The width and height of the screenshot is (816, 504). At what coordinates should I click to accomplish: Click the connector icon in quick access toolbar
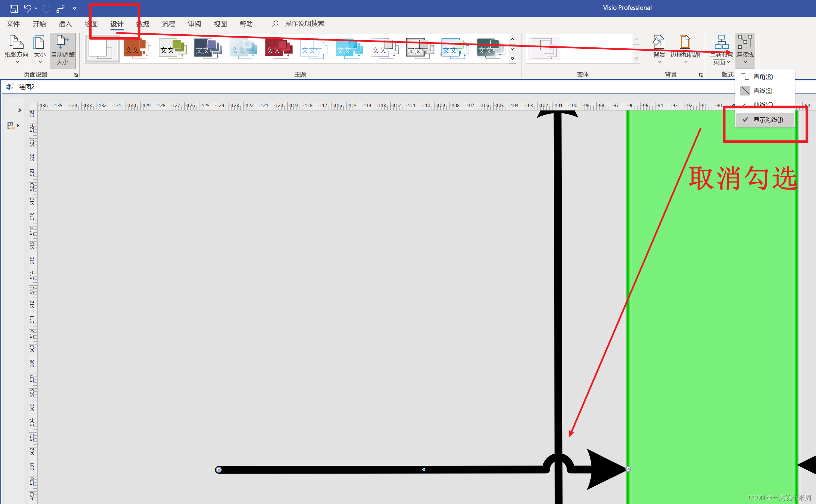(x=60, y=9)
